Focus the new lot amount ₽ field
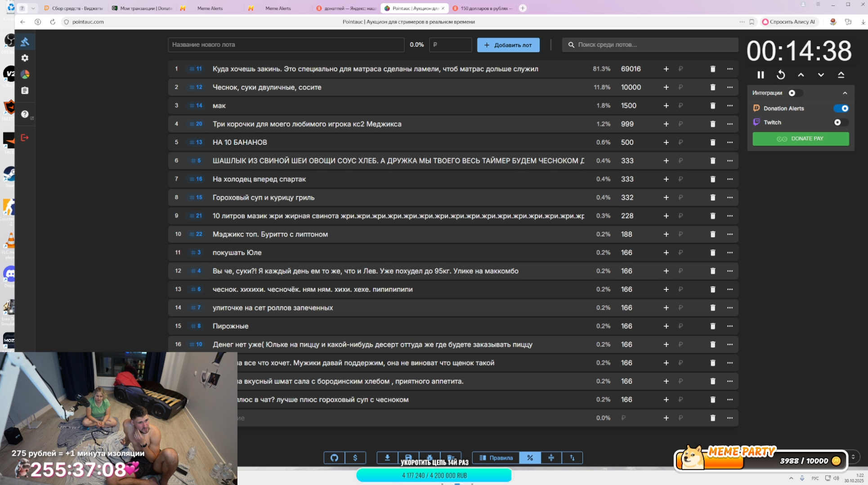868x485 pixels. click(x=450, y=45)
